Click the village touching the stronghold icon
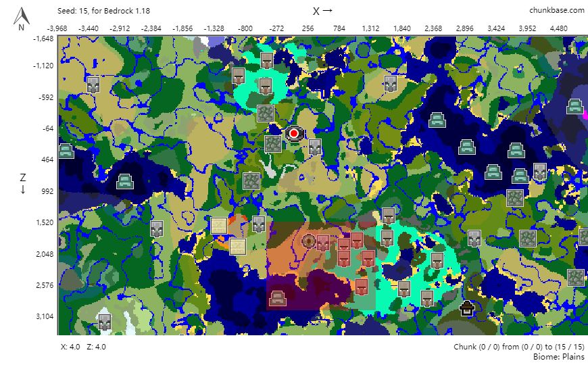588x365 pixels. pos(323,243)
